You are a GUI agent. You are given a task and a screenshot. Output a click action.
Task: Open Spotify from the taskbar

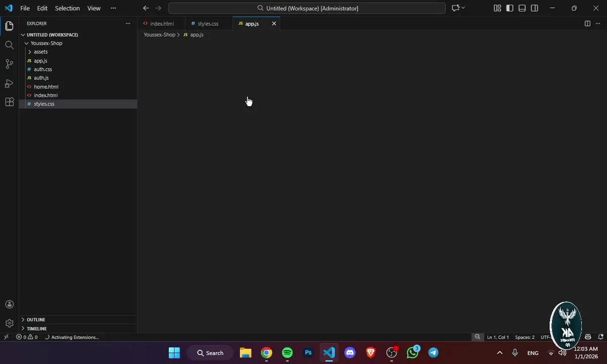point(287,353)
